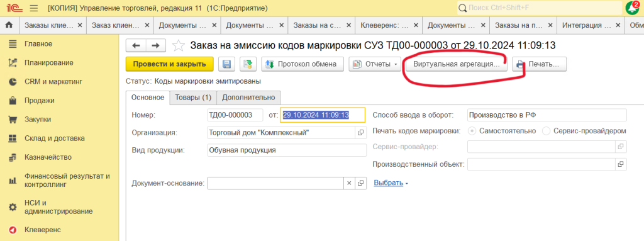Click Провести и закрыть button
644x241 pixels.
[x=169, y=64]
